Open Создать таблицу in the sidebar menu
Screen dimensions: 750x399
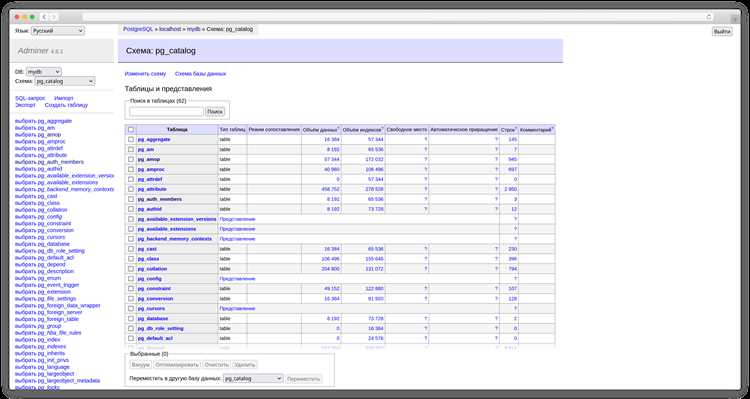[66, 105]
